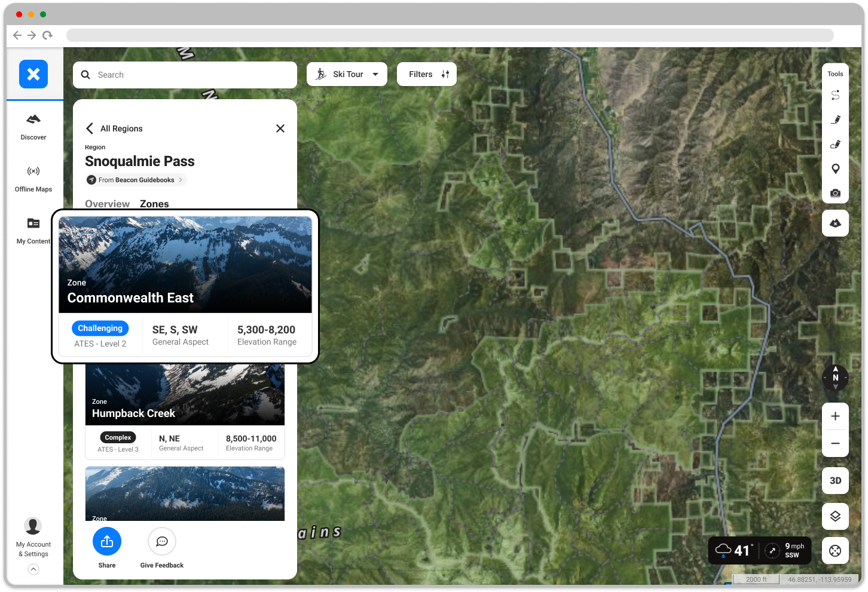
Task: Click the N, NE general aspect text
Action: pos(169,438)
